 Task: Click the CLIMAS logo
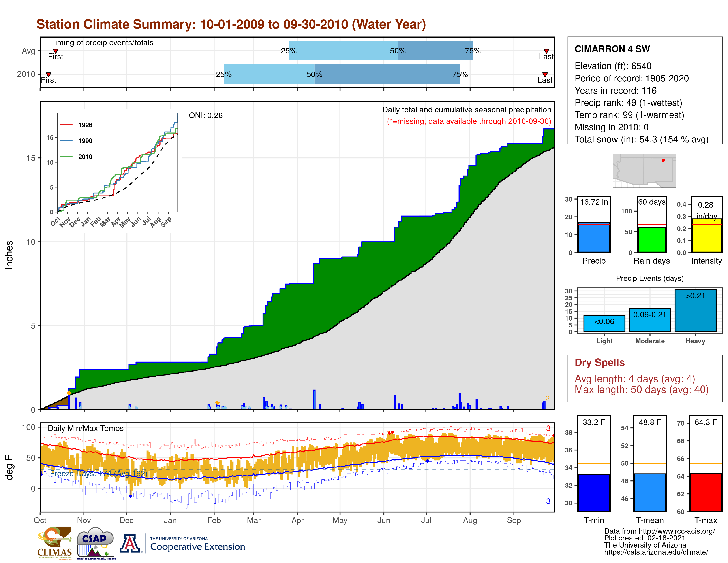tap(54, 543)
